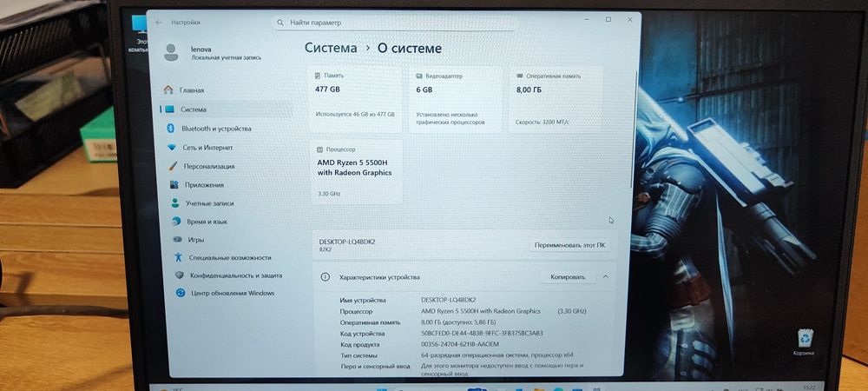Click the Используется 46 GB из 477 GB text
Image resolution: width=868 pixels, height=391 pixels.
click(x=355, y=114)
